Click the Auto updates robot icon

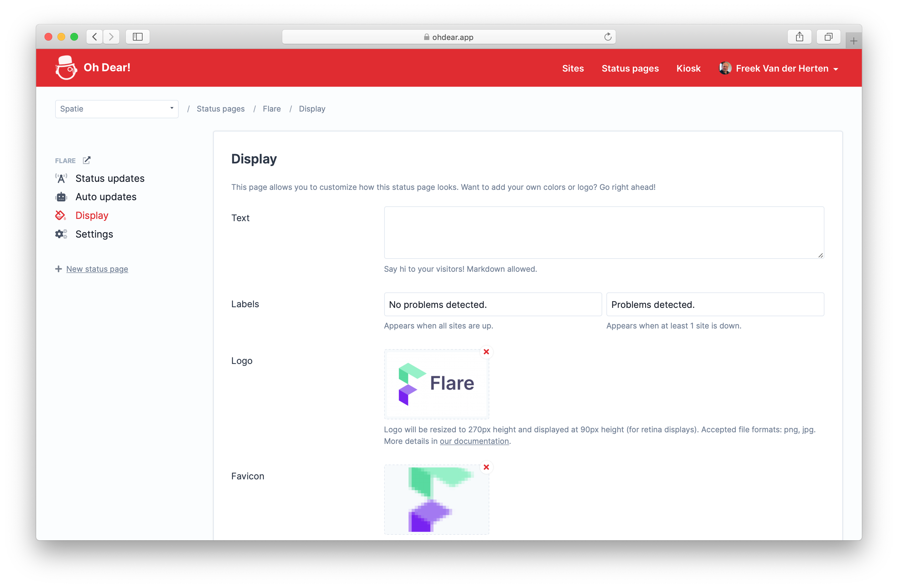tap(61, 197)
